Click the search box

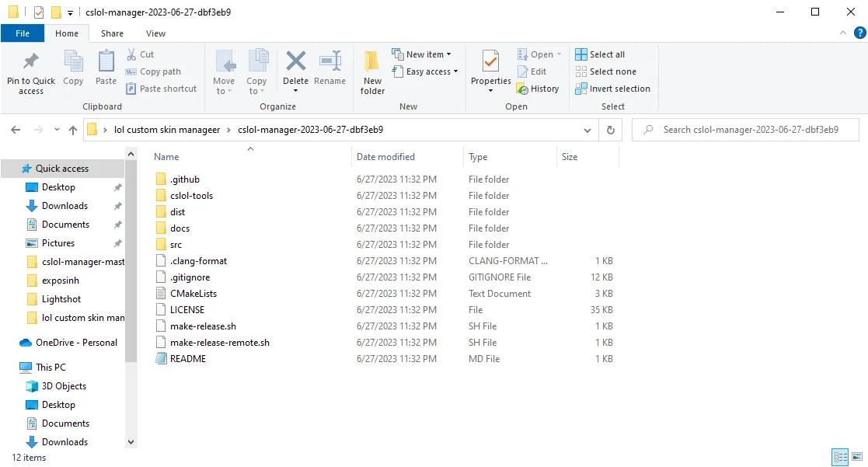click(x=746, y=130)
